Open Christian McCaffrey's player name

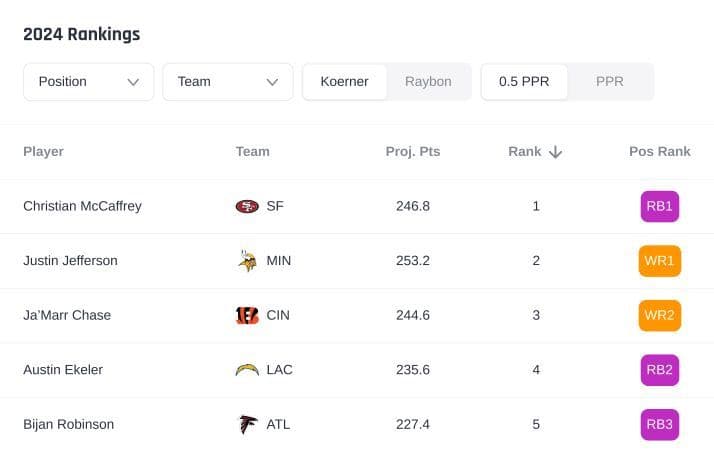(x=82, y=206)
